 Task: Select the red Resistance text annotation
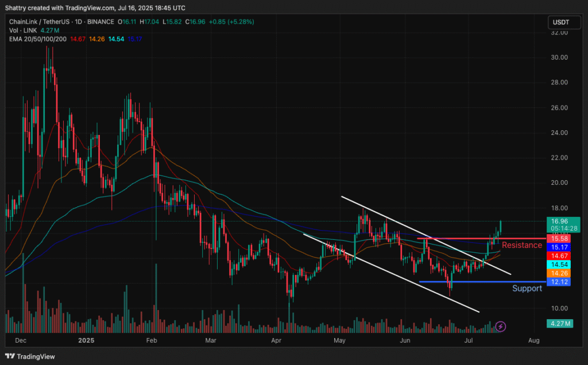click(521, 245)
